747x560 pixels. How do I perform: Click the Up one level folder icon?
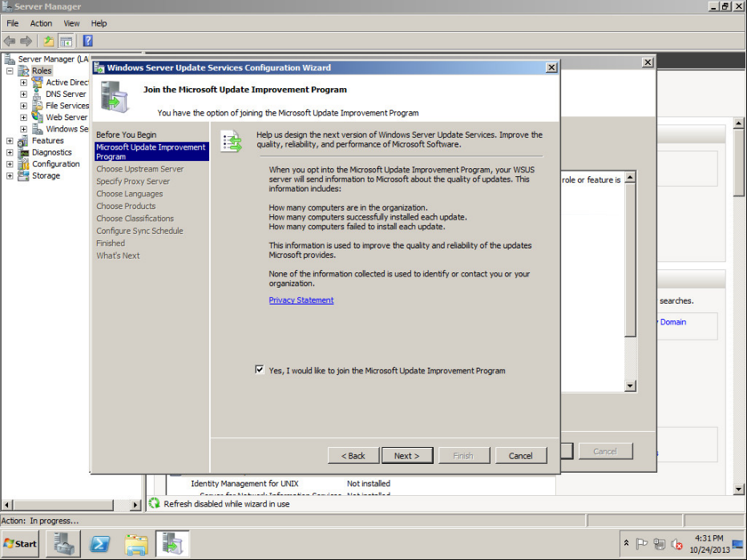pyautogui.click(x=49, y=41)
